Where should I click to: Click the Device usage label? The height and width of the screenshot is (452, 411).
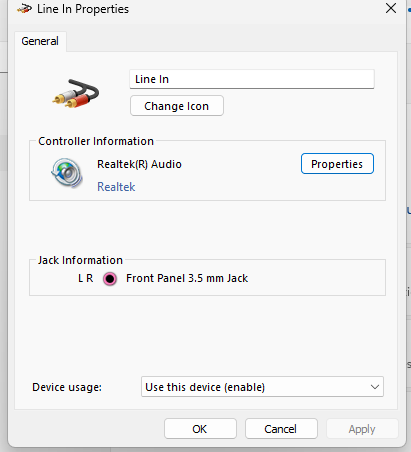(x=67, y=387)
